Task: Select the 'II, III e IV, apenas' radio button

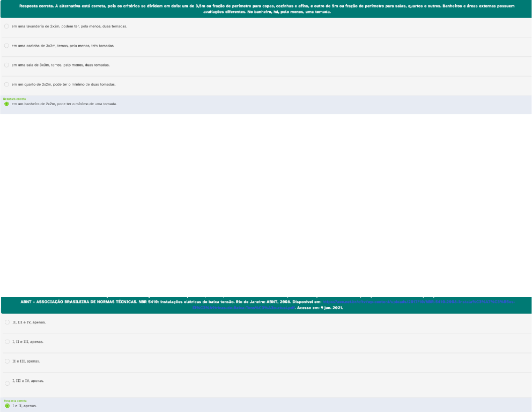Action: 8,322
